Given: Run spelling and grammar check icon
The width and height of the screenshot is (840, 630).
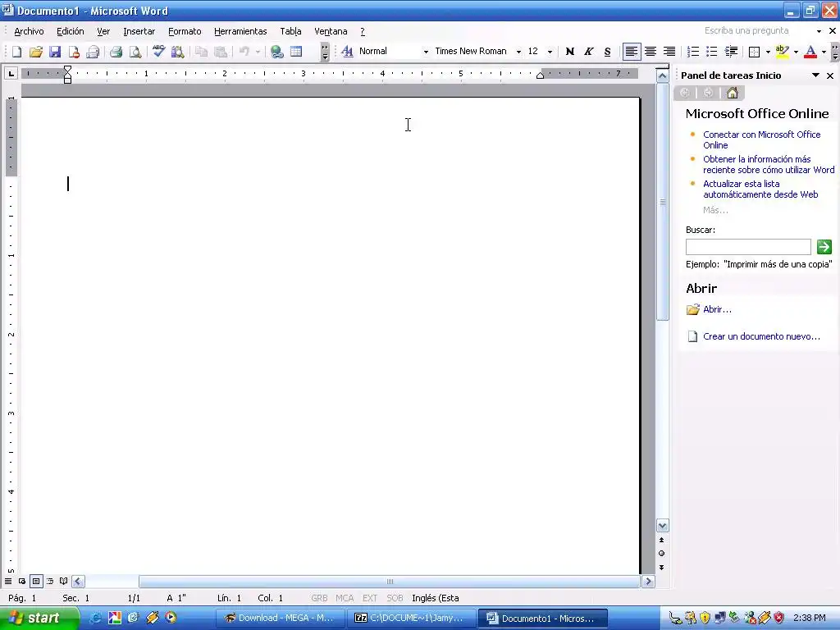Looking at the screenshot, I should 158,52.
